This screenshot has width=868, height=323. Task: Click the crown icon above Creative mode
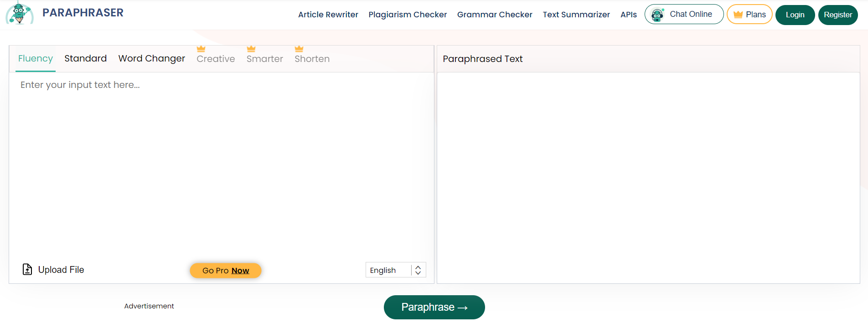201,48
